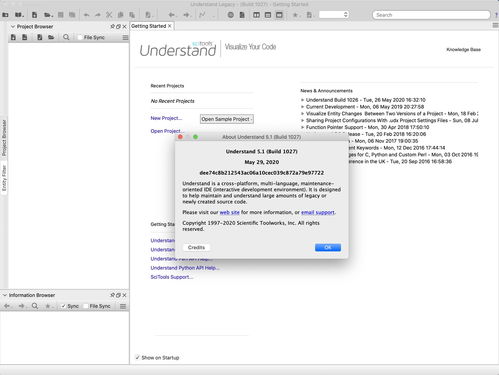Click the grayed-out save all icon in the main toolbar

click(72, 15)
